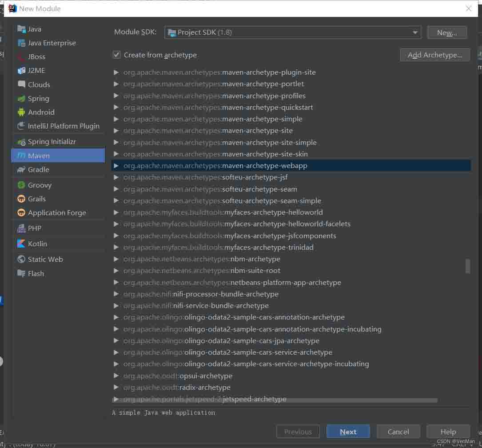Image resolution: width=482 pixels, height=448 pixels.
Task: Select maven-archetype-simple row
Action: (x=291, y=119)
